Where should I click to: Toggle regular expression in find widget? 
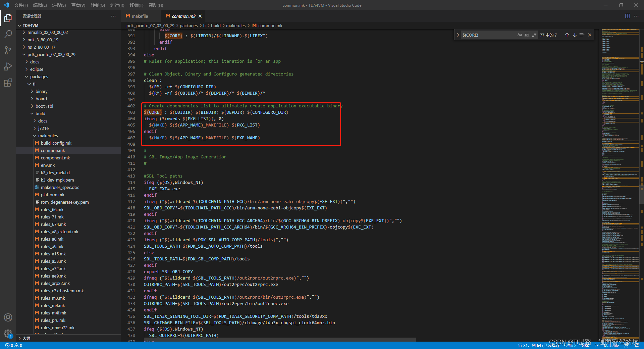tap(534, 35)
